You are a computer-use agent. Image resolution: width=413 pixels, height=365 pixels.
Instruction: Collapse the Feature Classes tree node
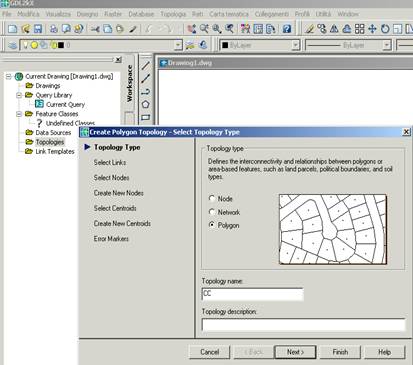click(19, 114)
